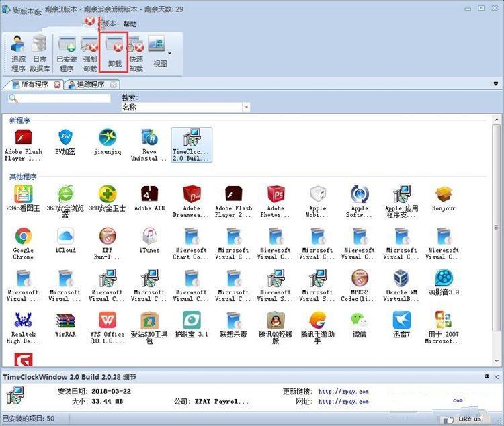The image size is (504, 426).
Task: Select WPS Office program
Action: 108,328
